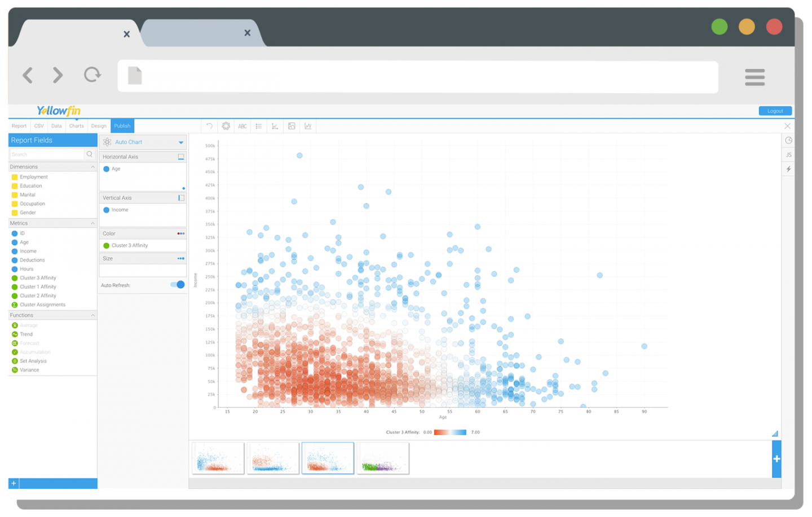
Task: Collapse the Metrics section
Action: (92, 223)
